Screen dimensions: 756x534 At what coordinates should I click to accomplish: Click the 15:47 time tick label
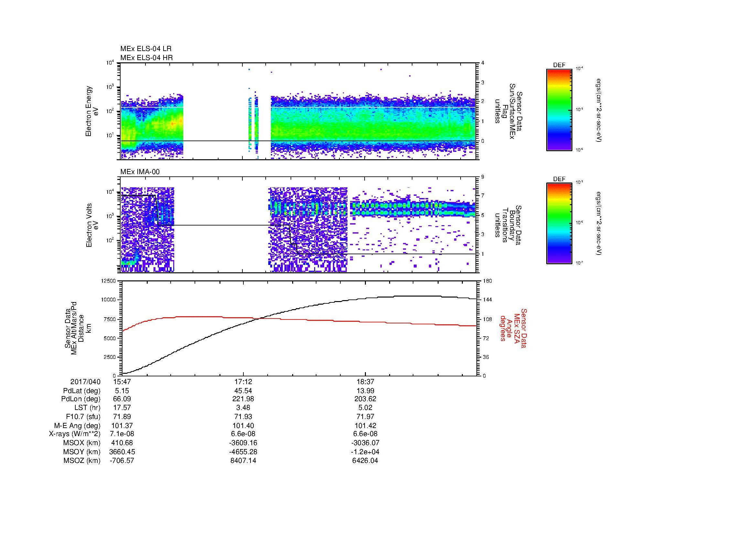pos(122,382)
